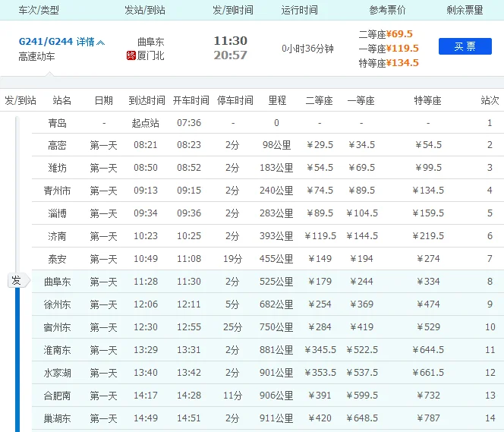Select station 泰安 in the stop list
Viewport: 504px width, 432px height.
point(57,259)
